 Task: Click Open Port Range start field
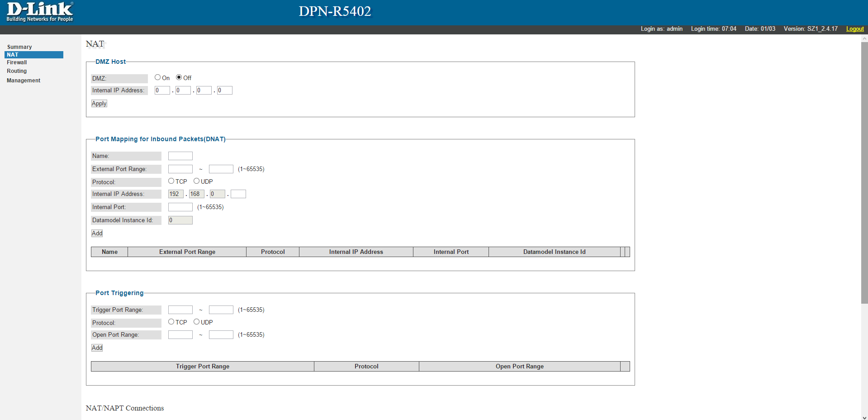[180, 335]
